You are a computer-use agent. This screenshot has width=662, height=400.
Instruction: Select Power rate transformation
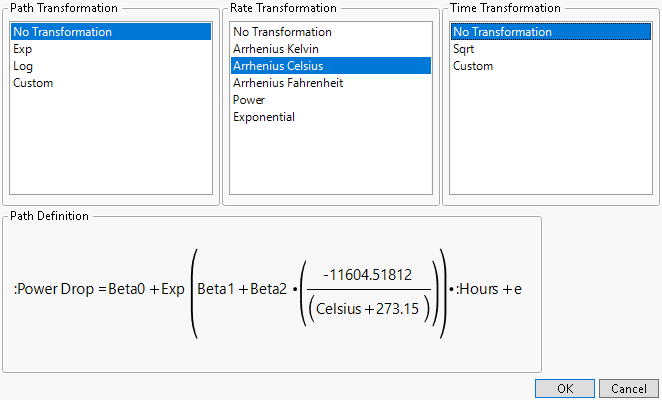click(249, 100)
